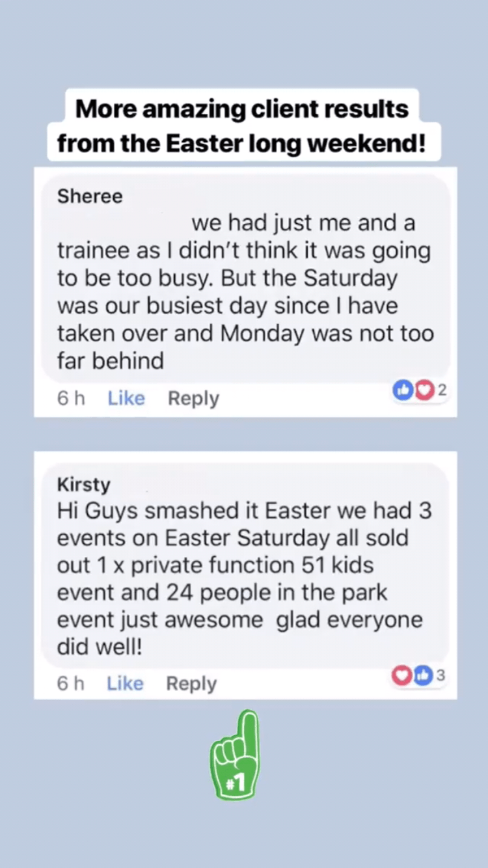Open reaction count 2 on Sheree's comment
Viewport: 488px width, 868px height.
click(442, 390)
